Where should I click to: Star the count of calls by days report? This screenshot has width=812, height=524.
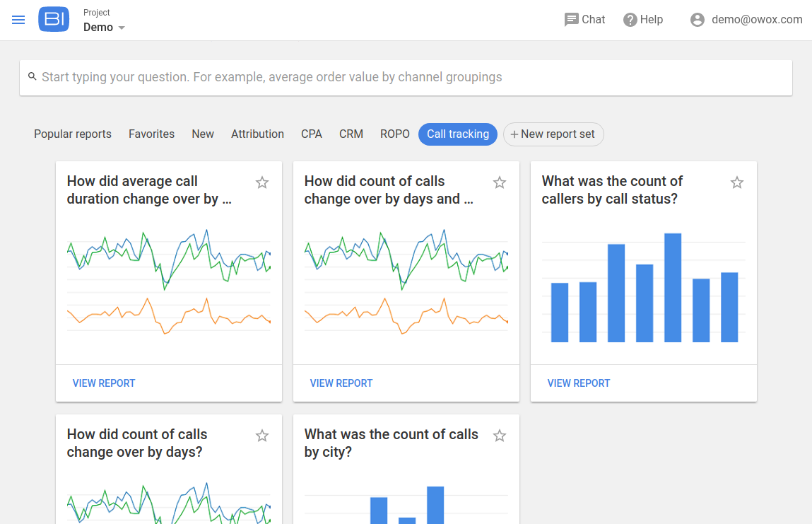[x=262, y=436]
